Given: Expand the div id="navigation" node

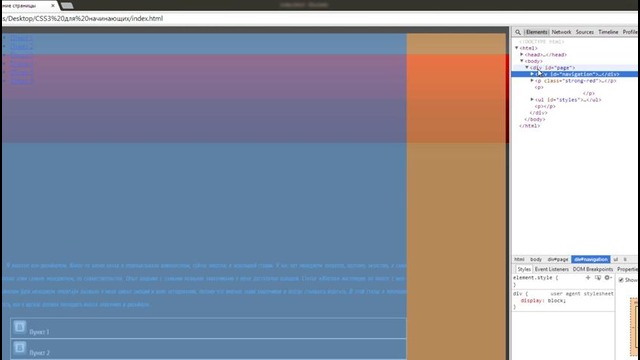Looking at the screenshot, I should click(x=532, y=74).
